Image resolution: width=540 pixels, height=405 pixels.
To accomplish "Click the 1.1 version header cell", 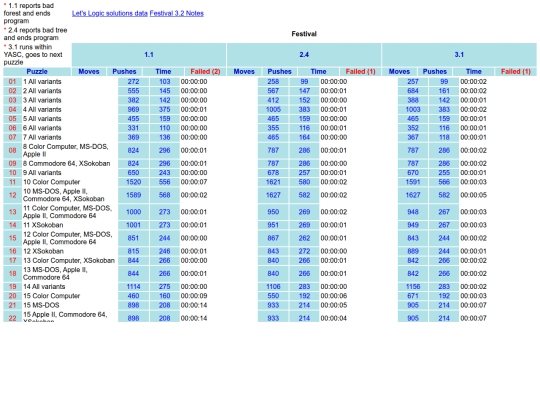I will (x=149, y=55).
